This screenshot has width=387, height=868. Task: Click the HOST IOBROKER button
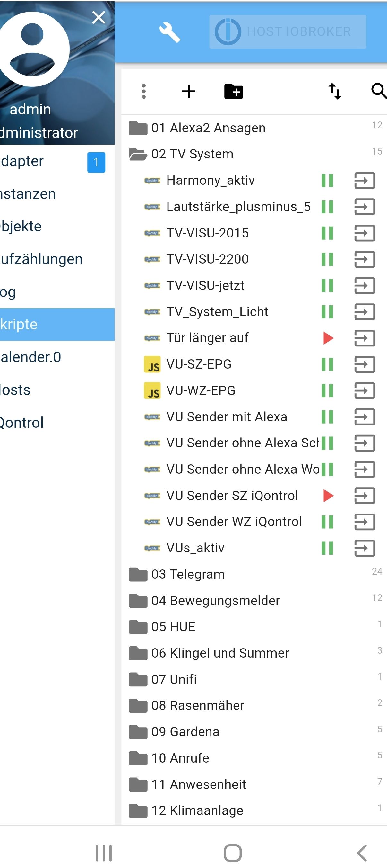point(288,32)
